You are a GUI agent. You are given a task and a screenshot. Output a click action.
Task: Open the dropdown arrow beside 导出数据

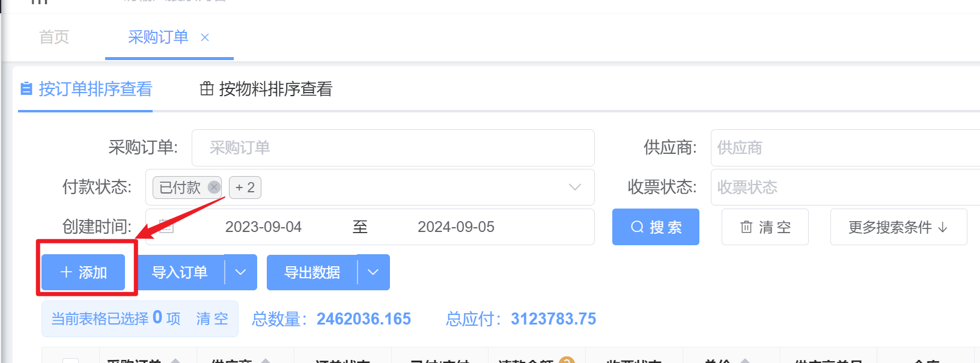[x=373, y=272]
